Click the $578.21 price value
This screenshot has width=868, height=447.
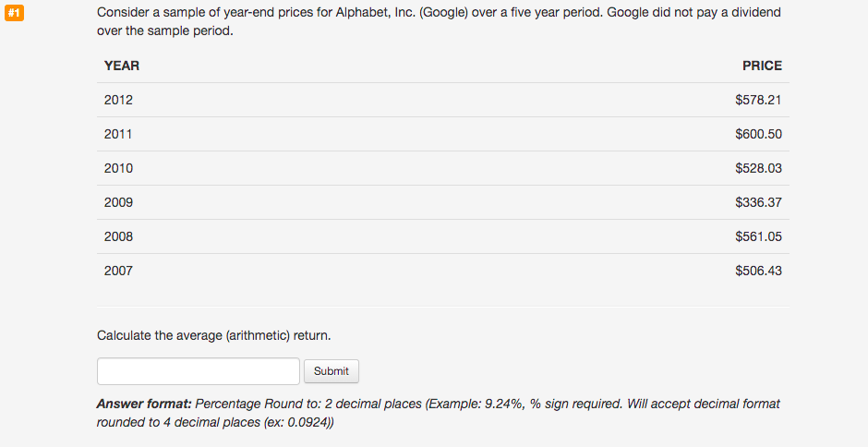click(758, 100)
